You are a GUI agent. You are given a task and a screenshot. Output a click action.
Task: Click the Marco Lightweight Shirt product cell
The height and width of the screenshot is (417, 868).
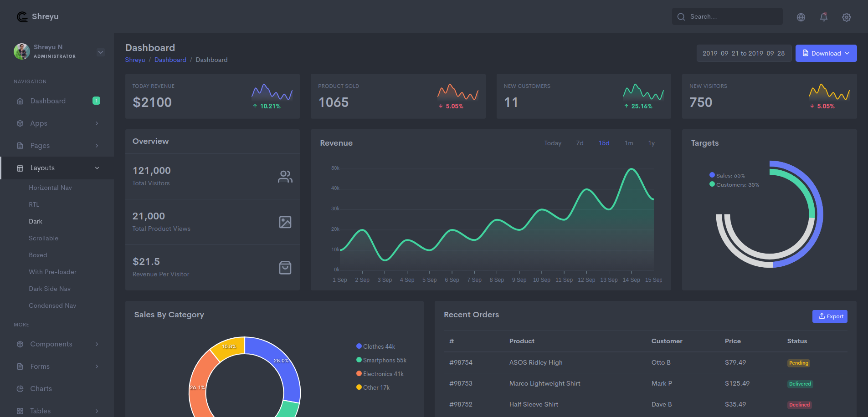coord(545,383)
